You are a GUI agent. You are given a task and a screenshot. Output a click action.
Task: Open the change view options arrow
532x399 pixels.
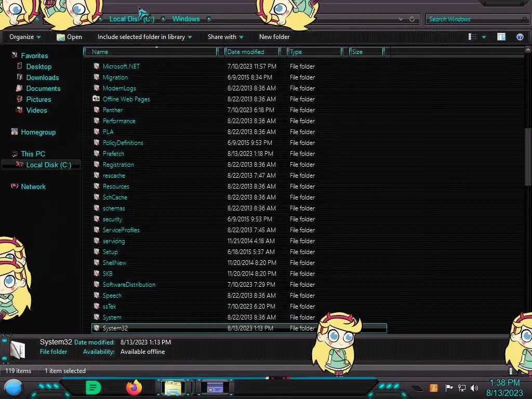pyautogui.click(x=484, y=37)
